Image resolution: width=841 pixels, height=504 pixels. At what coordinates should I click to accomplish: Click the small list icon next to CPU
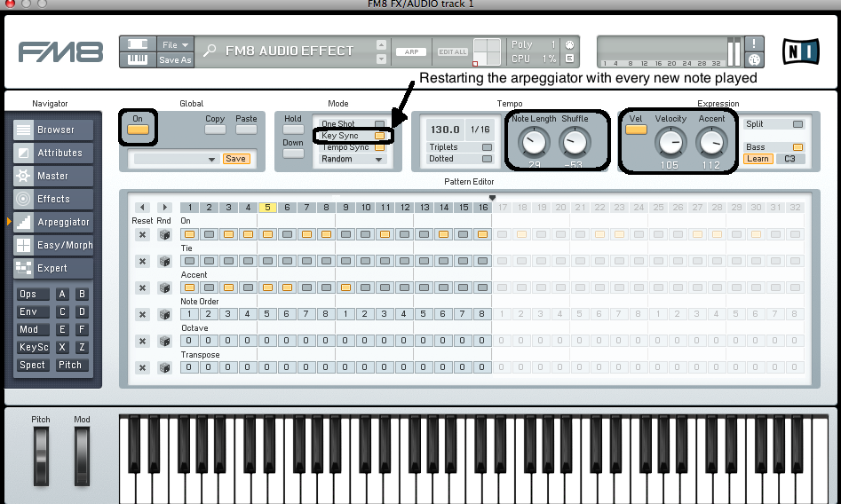pos(569,59)
